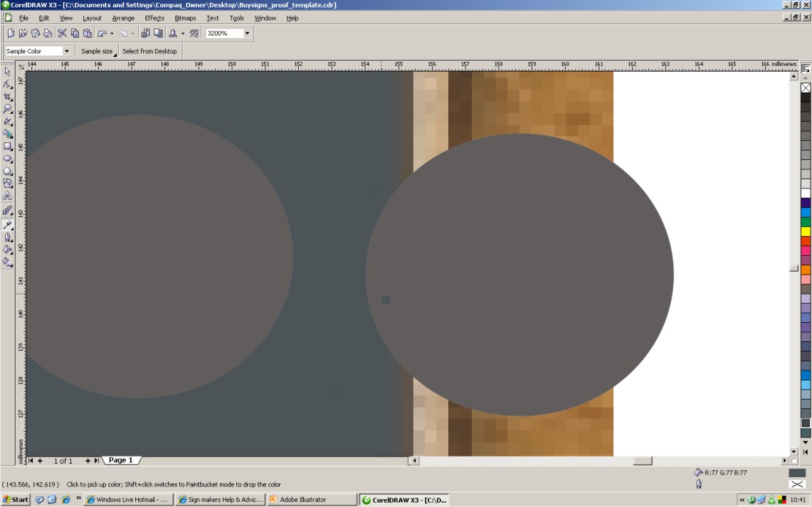The width and height of the screenshot is (812, 507).
Task: Open the Bitmaps menu
Action: tap(185, 18)
